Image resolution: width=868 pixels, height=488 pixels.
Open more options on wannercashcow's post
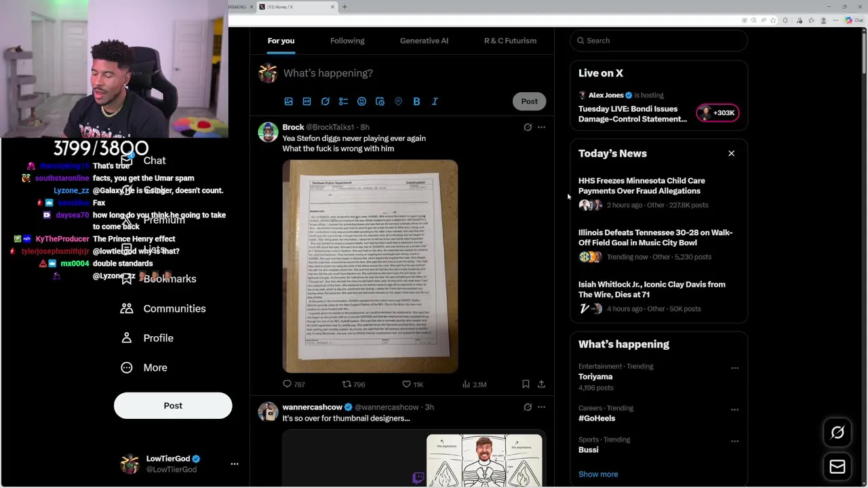(x=541, y=407)
